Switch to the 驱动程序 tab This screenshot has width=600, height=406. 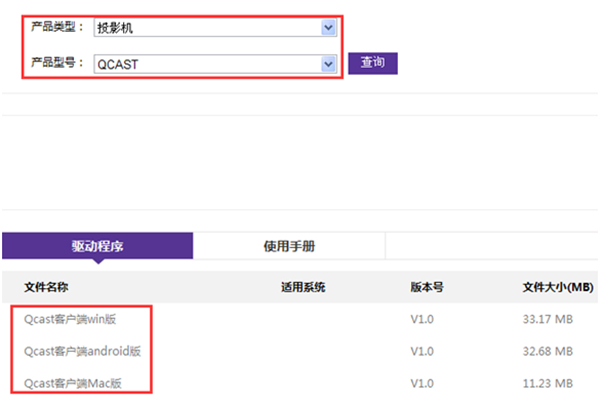point(97,246)
